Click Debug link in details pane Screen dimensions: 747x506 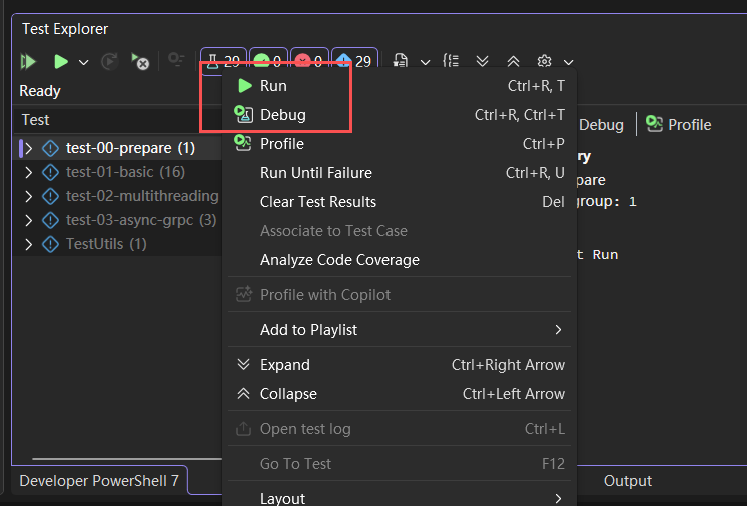pyautogui.click(x=601, y=125)
